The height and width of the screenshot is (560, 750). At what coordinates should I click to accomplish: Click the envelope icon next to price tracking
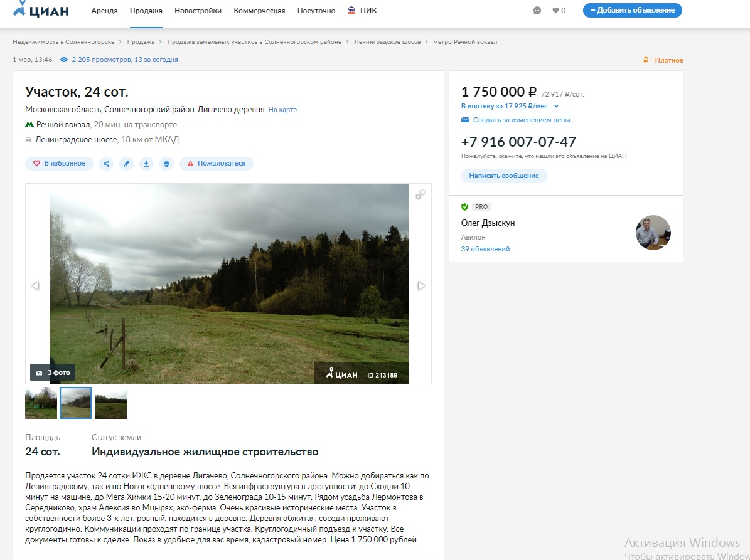465,120
